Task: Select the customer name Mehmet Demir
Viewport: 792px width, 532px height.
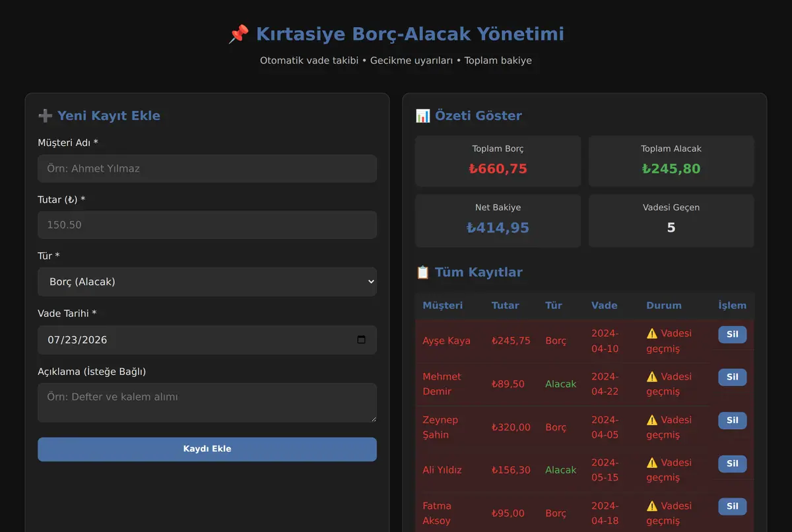Action: point(442,384)
